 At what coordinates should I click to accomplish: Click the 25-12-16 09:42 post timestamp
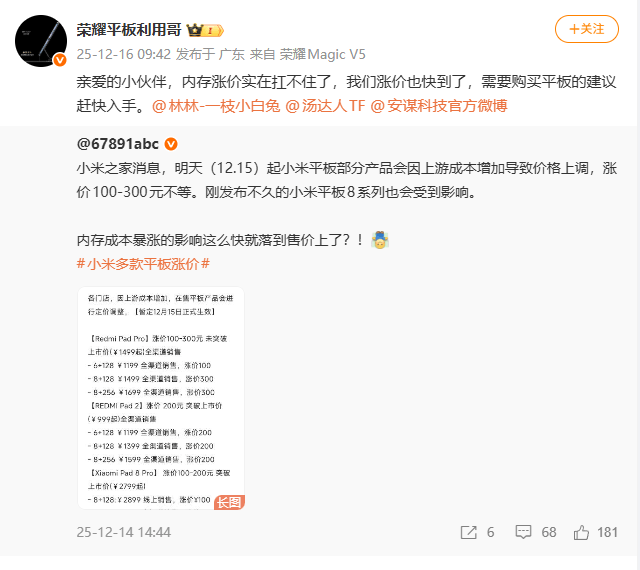[124, 54]
